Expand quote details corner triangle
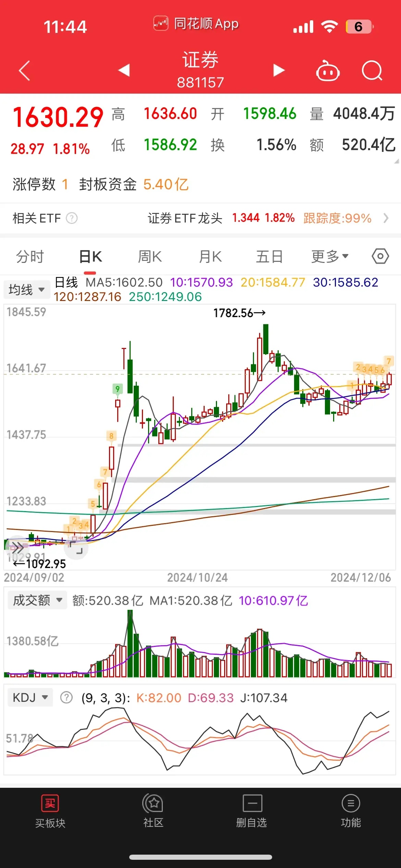The width and height of the screenshot is (401, 868). coord(397,161)
